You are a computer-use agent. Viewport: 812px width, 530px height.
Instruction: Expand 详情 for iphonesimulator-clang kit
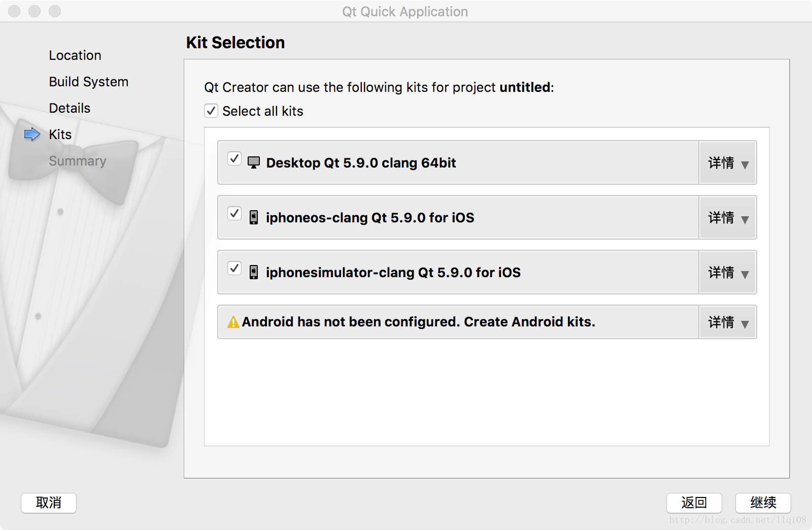[728, 272]
